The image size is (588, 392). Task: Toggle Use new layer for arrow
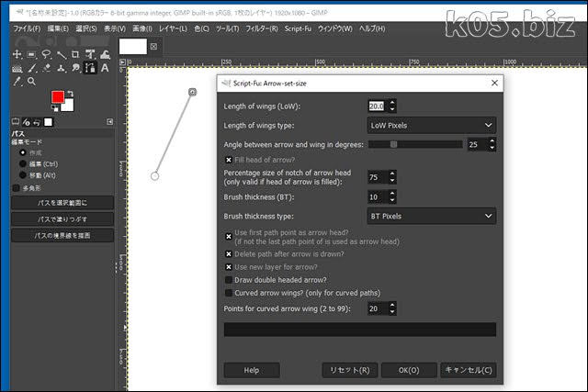229,267
